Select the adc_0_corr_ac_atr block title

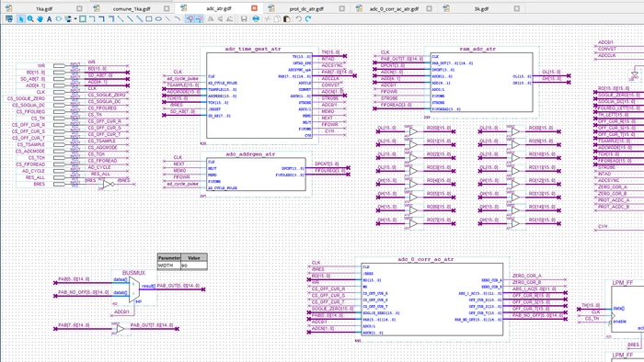coord(426,259)
